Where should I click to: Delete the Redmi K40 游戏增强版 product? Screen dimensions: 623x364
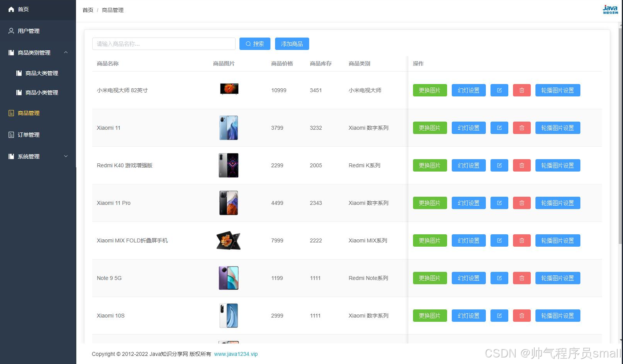point(522,165)
